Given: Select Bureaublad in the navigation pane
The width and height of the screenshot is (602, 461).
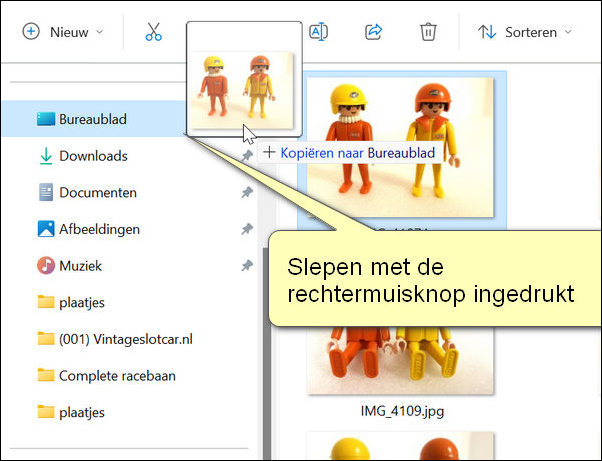Looking at the screenshot, I should pos(92,120).
